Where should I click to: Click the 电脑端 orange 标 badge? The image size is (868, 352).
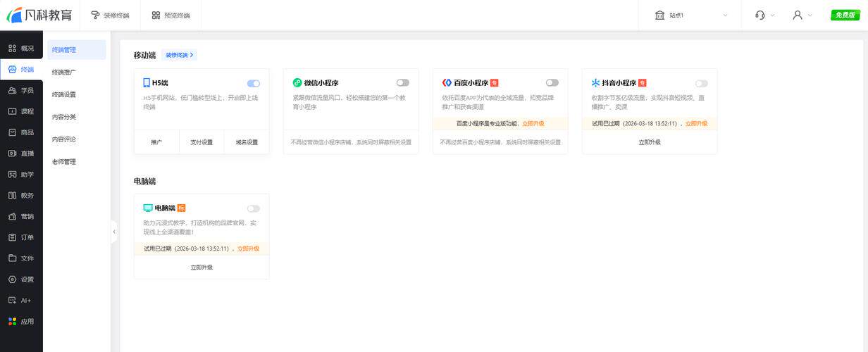[x=181, y=208]
